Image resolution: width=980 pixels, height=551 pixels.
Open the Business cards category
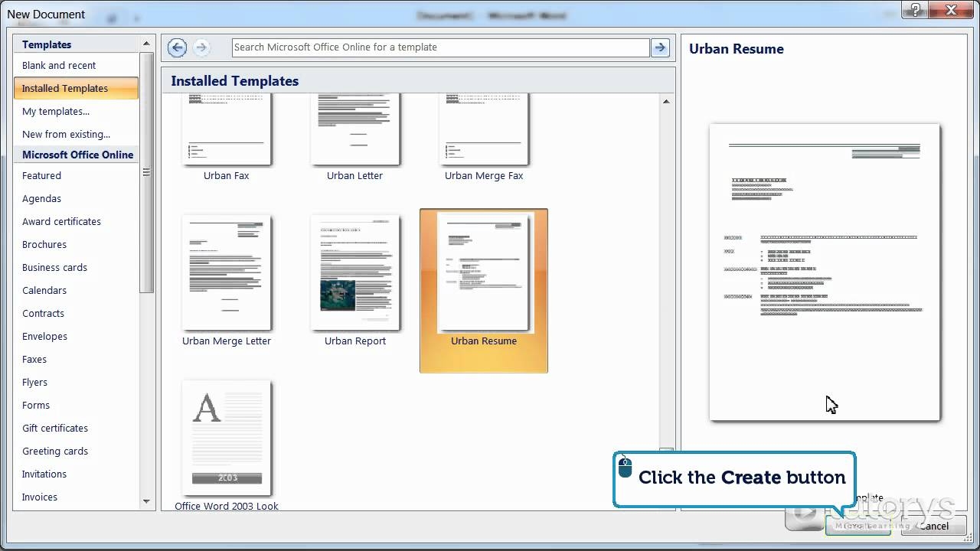(x=76, y=267)
